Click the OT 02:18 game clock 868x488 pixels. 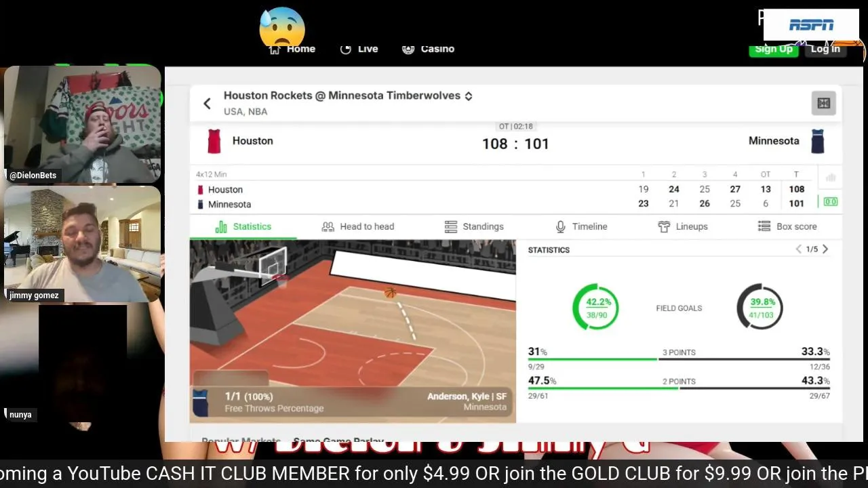click(515, 127)
